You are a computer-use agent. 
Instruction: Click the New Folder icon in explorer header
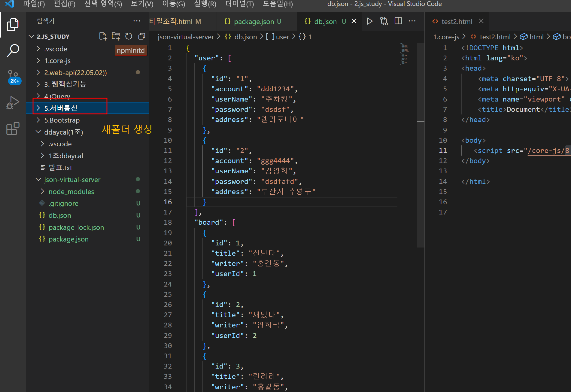click(x=116, y=36)
